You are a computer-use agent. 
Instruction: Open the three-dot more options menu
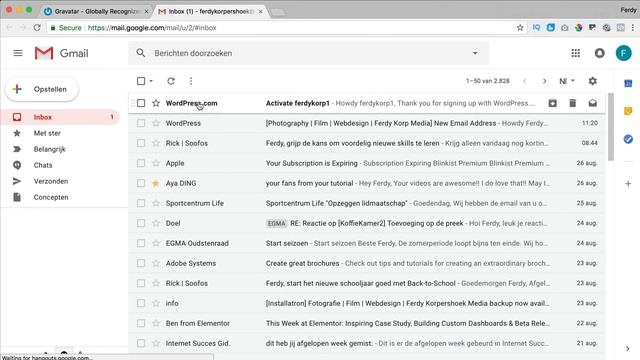[x=191, y=81]
